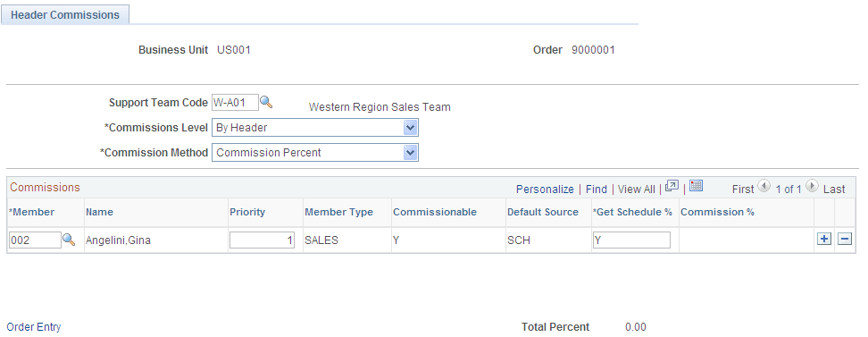Show next row arrow icon
Image resolution: width=868 pixels, height=337 pixels.
click(x=812, y=186)
